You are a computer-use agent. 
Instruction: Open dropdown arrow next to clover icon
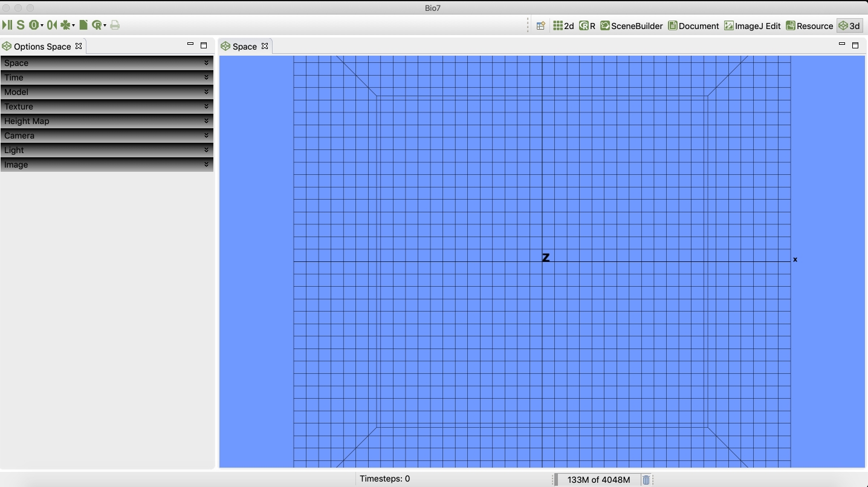[x=73, y=25]
